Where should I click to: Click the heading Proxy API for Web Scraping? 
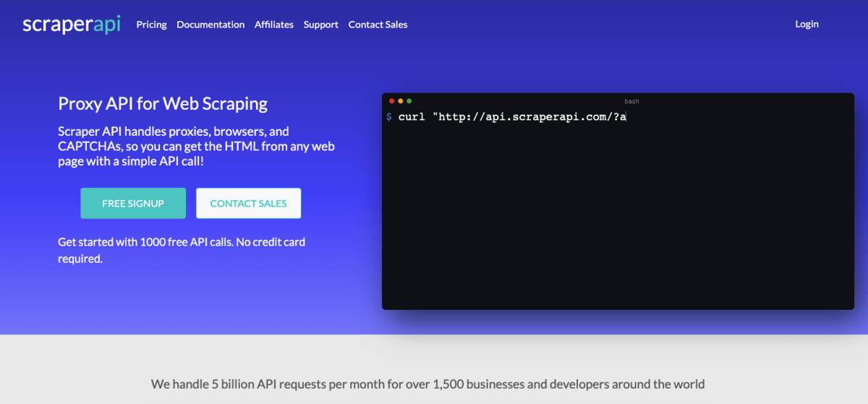point(163,103)
